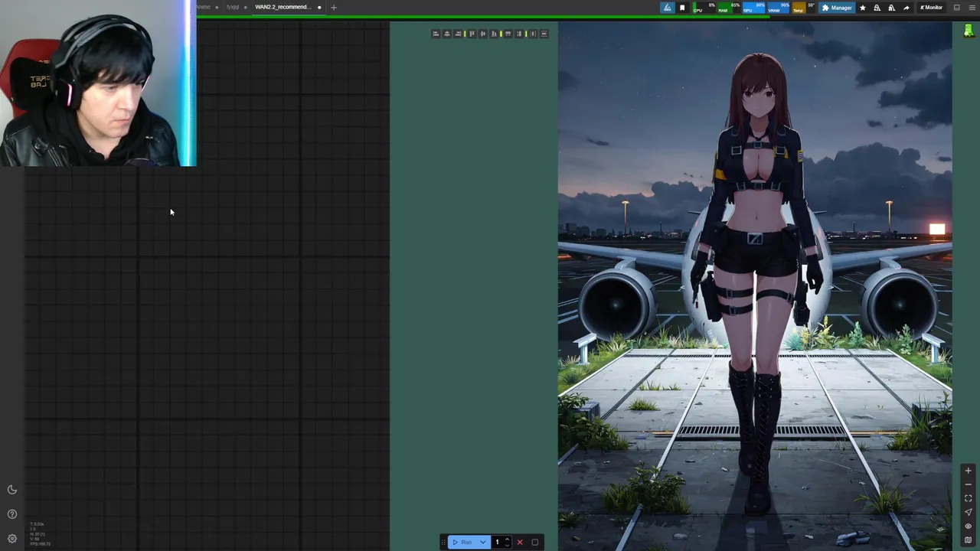Open the Run mode dropdown arrow
Viewport: 980px width, 551px height.
(483, 542)
